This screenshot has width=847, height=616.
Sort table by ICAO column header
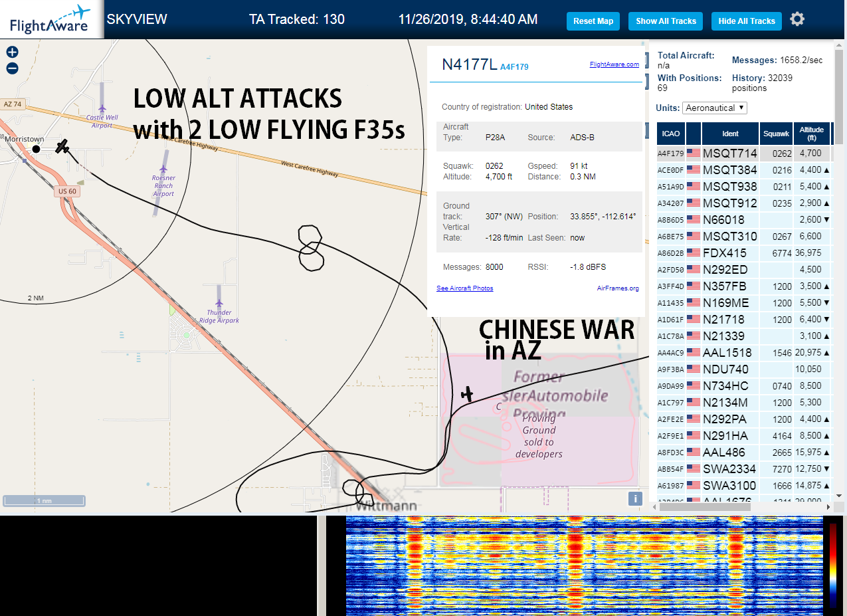(x=671, y=134)
